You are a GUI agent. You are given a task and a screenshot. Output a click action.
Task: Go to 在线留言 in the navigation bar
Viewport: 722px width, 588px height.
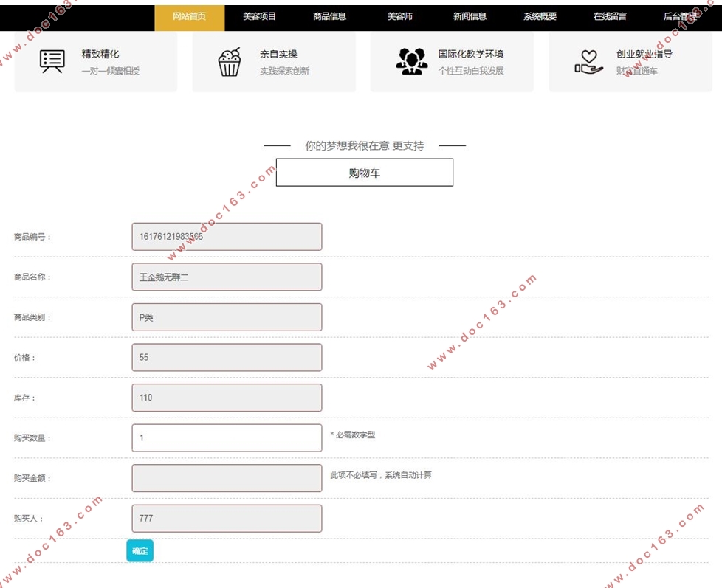pos(610,16)
